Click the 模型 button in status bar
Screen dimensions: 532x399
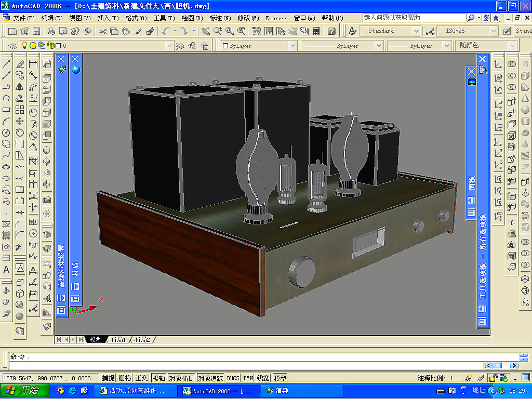click(280, 378)
